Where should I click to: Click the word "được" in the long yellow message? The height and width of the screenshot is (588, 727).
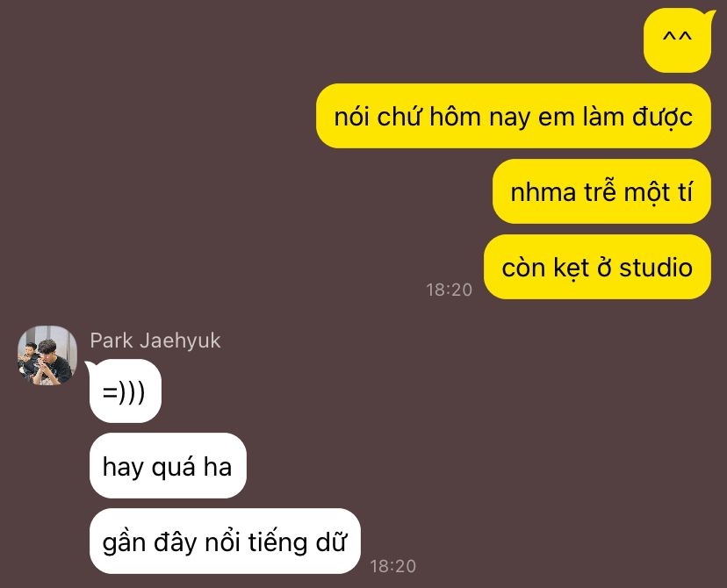click(663, 117)
